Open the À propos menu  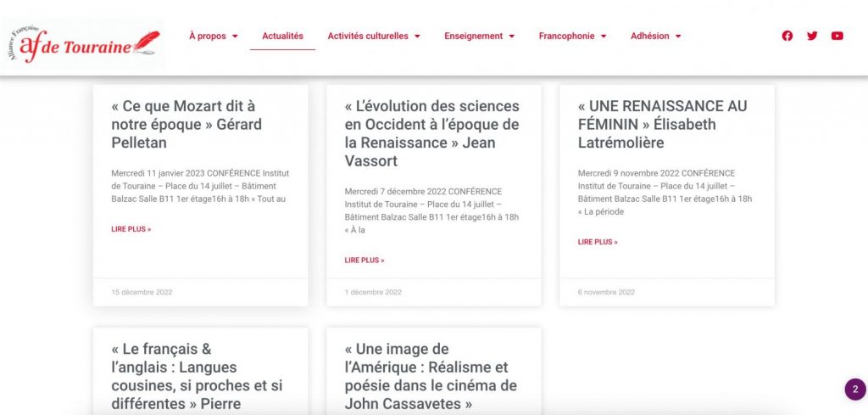[x=208, y=36]
